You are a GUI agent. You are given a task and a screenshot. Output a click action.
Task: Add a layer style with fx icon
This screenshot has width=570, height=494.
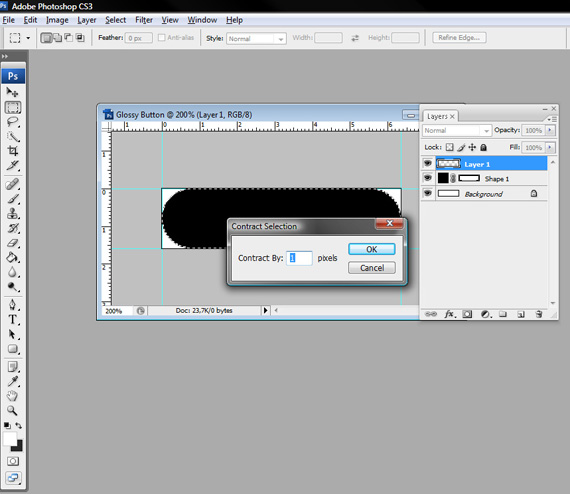450,314
